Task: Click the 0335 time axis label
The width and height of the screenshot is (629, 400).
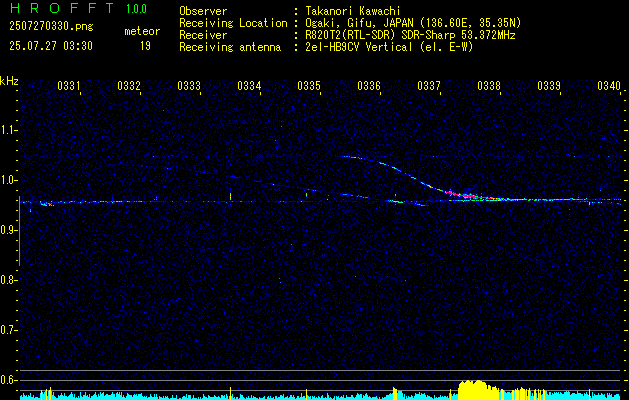Action: coord(309,85)
